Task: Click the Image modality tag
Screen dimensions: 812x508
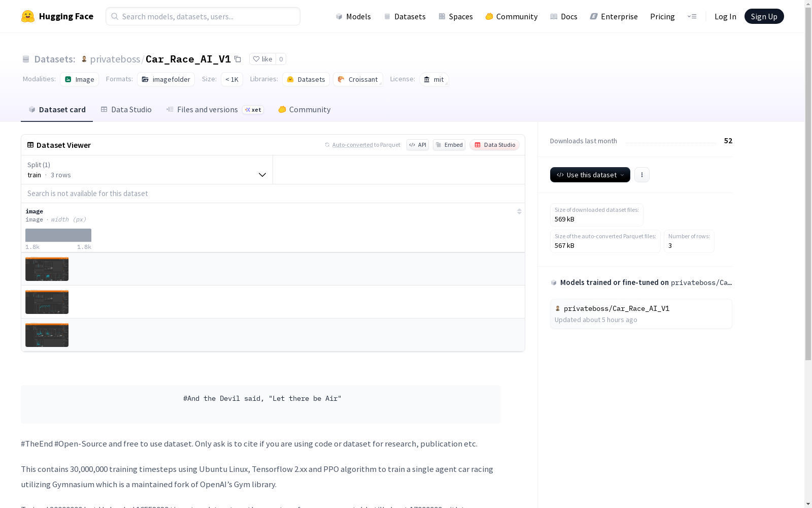Action: pos(79,79)
